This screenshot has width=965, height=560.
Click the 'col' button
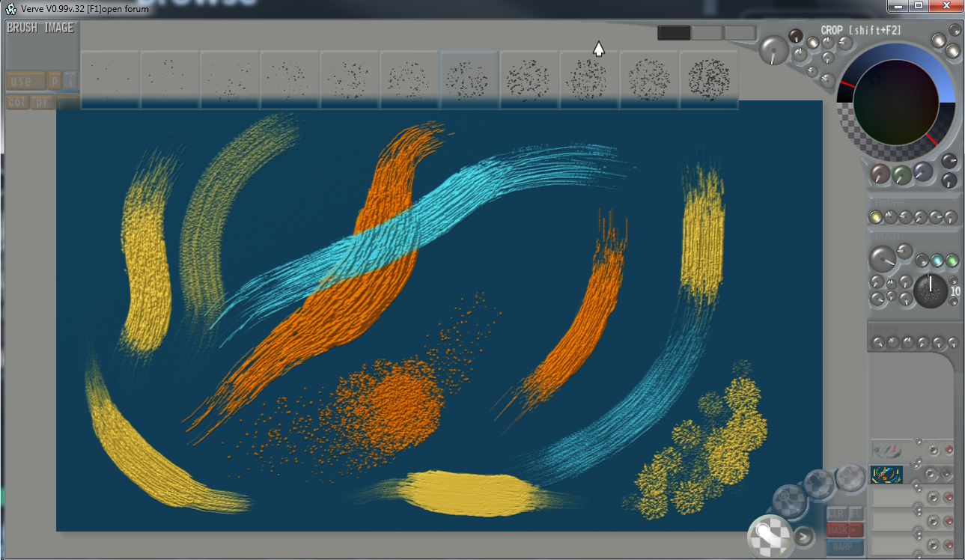[17, 102]
